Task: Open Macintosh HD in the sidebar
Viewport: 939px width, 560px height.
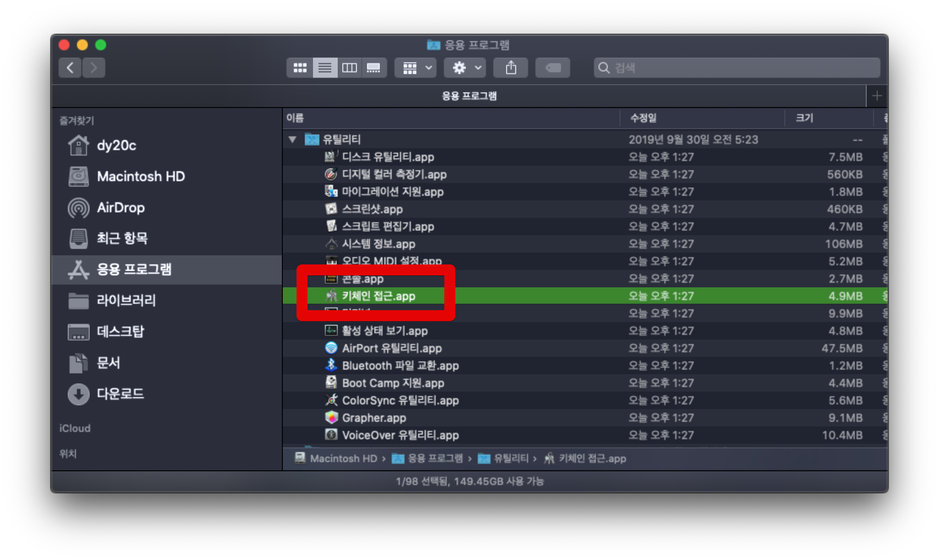Action: (140, 177)
